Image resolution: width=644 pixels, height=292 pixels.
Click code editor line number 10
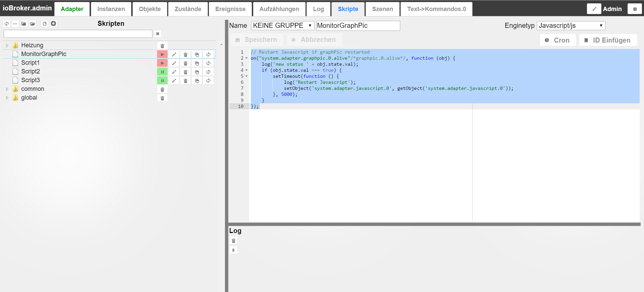click(x=241, y=107)
